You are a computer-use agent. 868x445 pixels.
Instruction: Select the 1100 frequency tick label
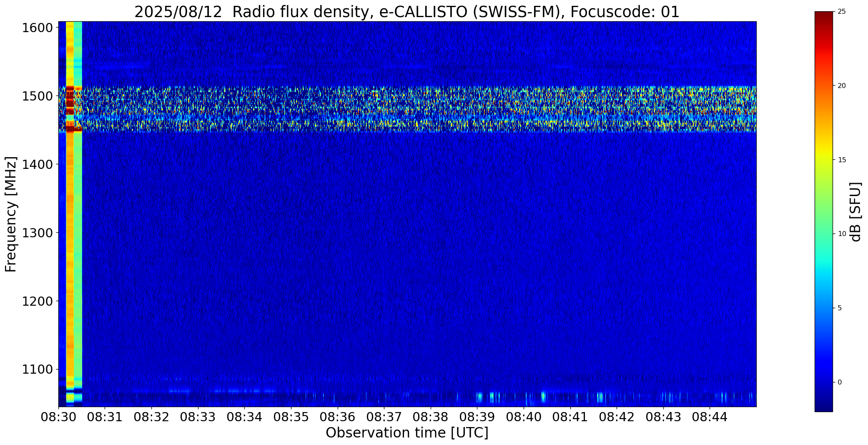tap(37, 370)
